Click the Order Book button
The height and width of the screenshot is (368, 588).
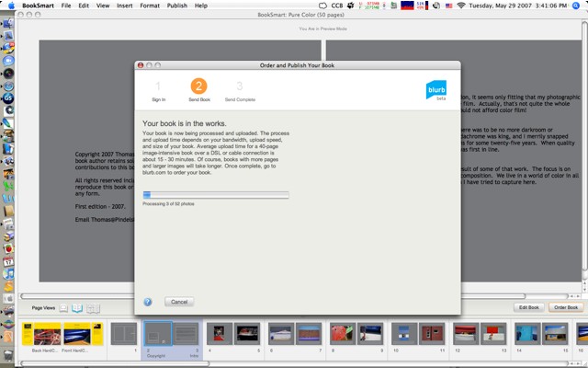566,307
